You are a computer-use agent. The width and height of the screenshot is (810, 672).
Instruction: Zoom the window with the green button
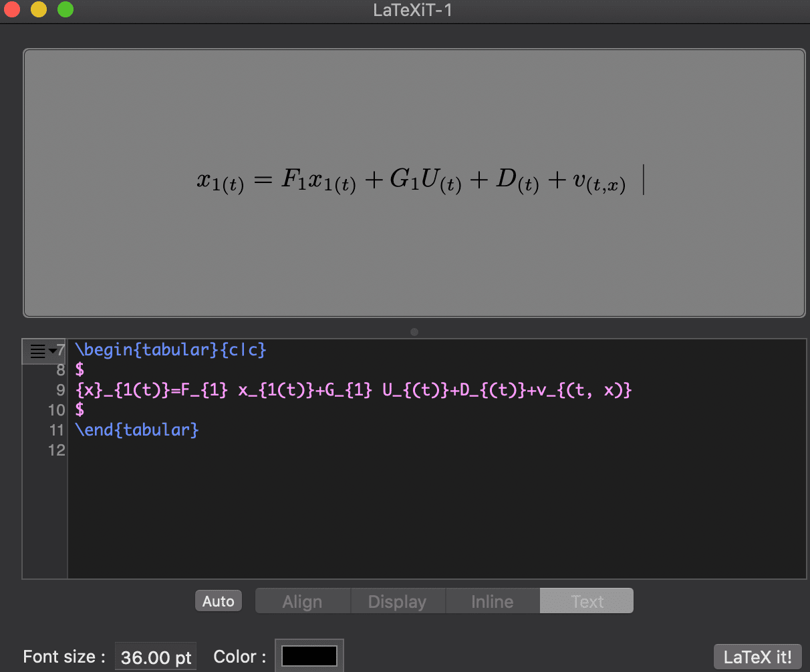tap(65, 10)
